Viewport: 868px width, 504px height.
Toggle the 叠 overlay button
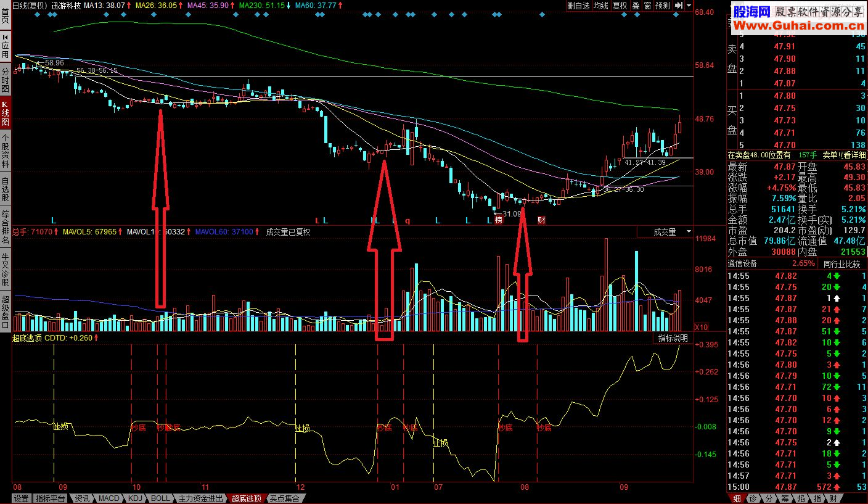[x=636, y=6]
